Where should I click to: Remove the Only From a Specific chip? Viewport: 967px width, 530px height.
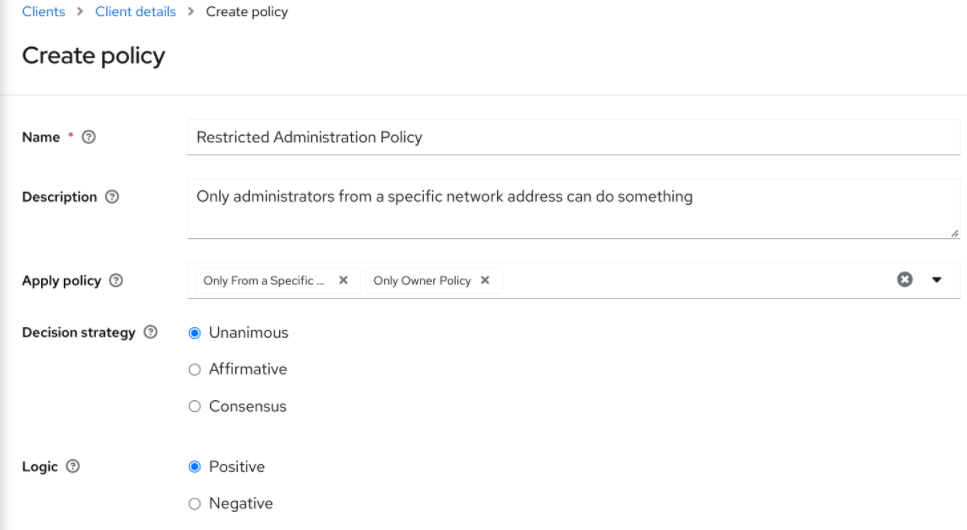pos(343,281)
